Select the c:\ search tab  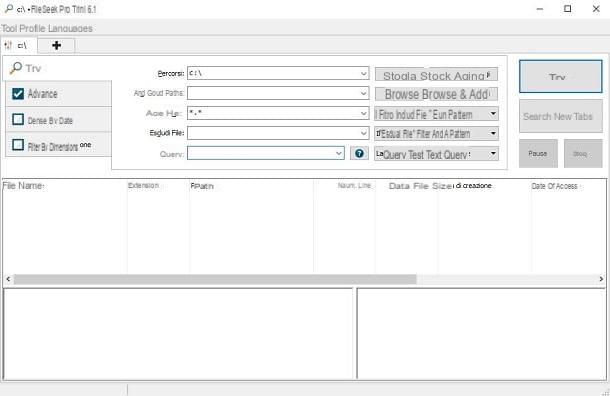coord(19,46)
